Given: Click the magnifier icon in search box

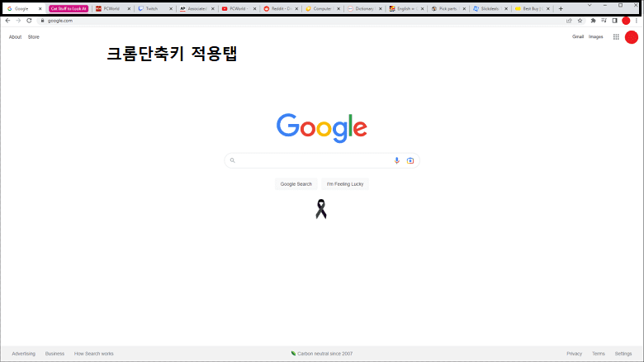Looking at the screenshot, I should click(x=233, y=160).
